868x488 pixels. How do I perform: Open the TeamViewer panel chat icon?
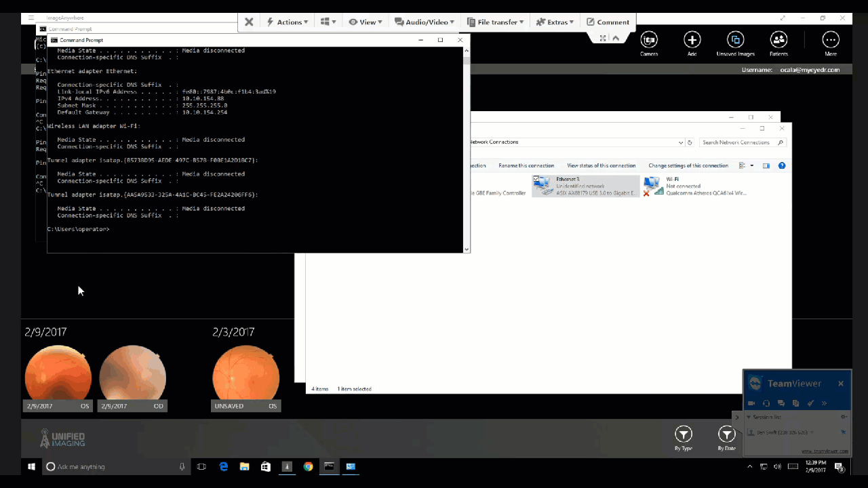pos(781,403)
